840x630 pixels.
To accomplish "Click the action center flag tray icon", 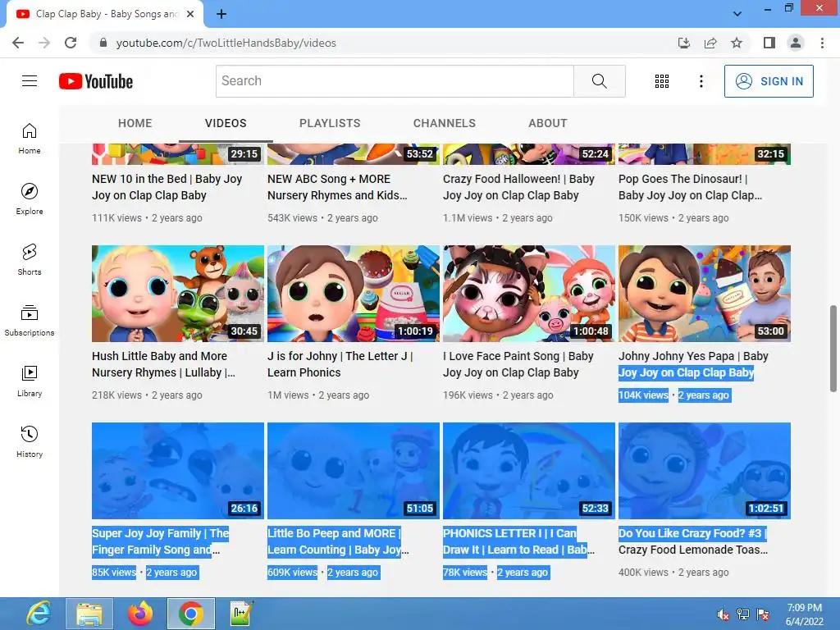I will pos(763,614).
